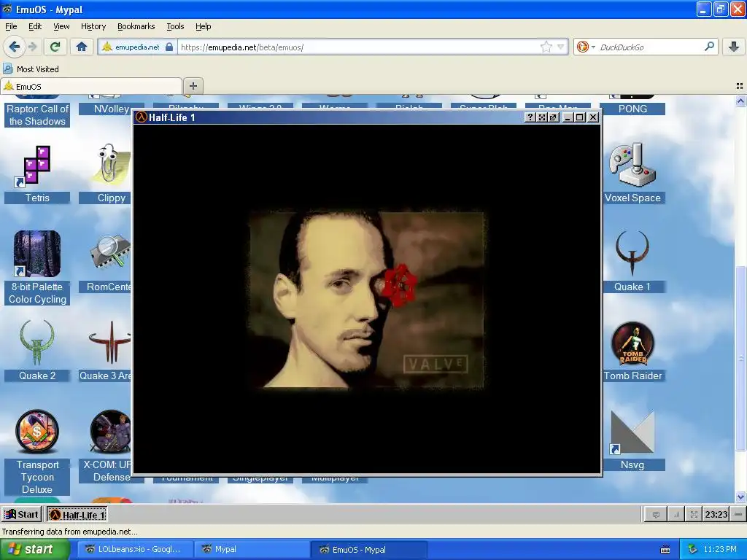
Task: Go to the browser Home page
Action: pos(82,47)
